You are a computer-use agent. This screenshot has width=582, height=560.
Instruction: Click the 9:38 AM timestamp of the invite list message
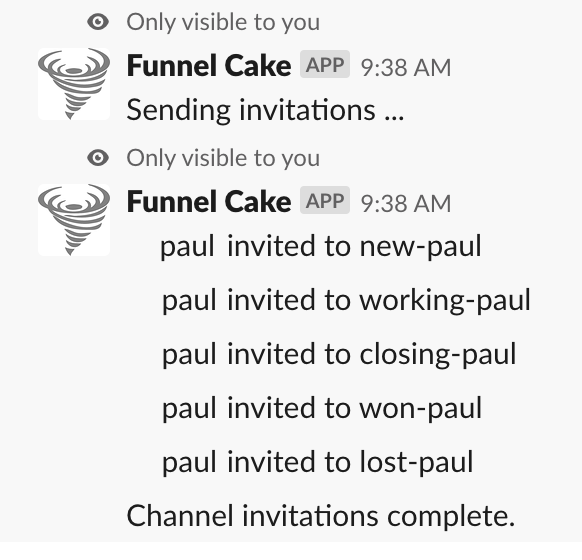pos(406,203)
